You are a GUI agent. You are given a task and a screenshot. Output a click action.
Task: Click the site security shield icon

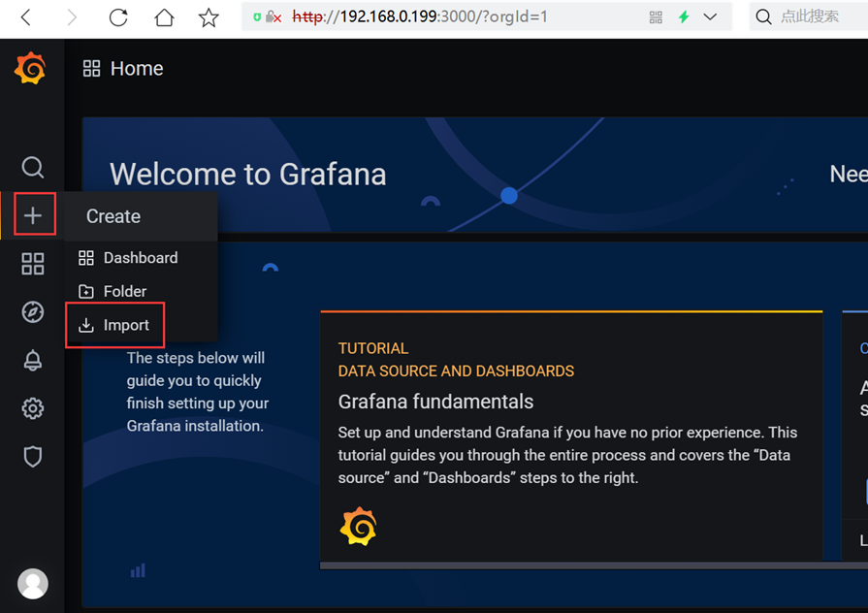257,17
